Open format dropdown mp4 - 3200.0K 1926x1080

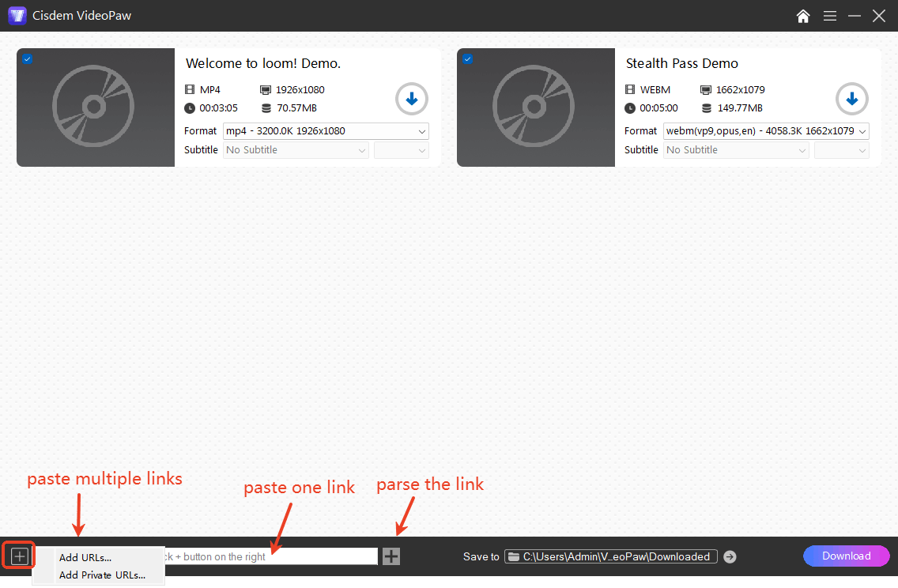click(326, 131)
